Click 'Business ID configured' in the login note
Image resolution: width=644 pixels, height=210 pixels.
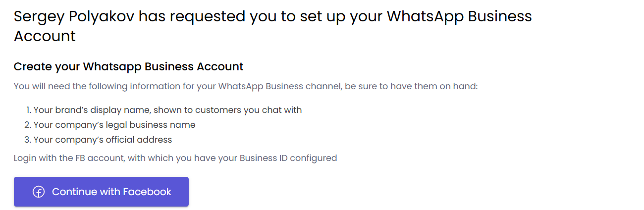[288, 158]
